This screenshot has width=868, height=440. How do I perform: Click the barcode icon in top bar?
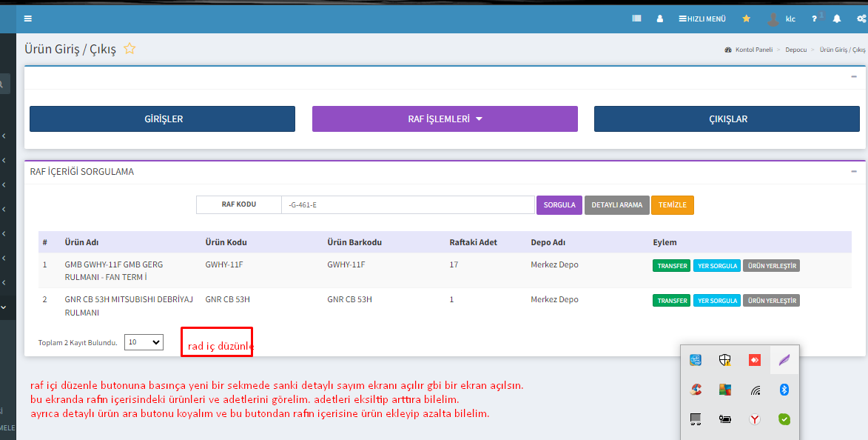(636, 19)
